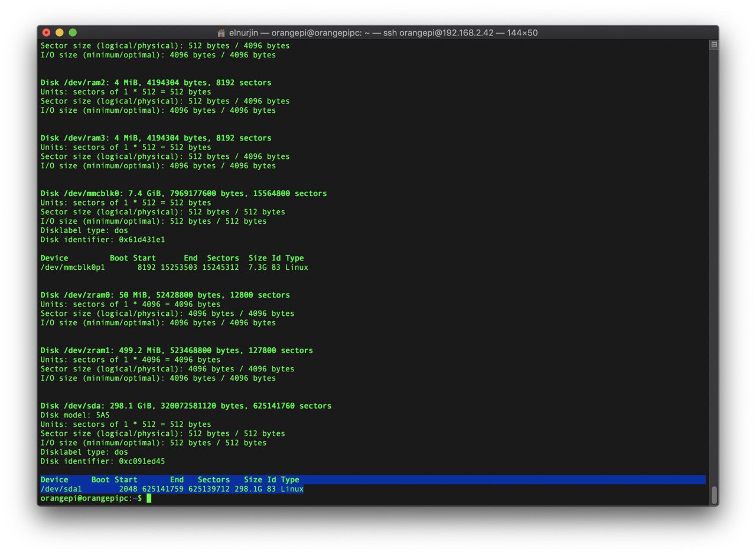The image size is (756, 555).
Task: Click the 'Disk /dev/sda: 298.1 GiB' line
Action: click(x=186, y=406)
